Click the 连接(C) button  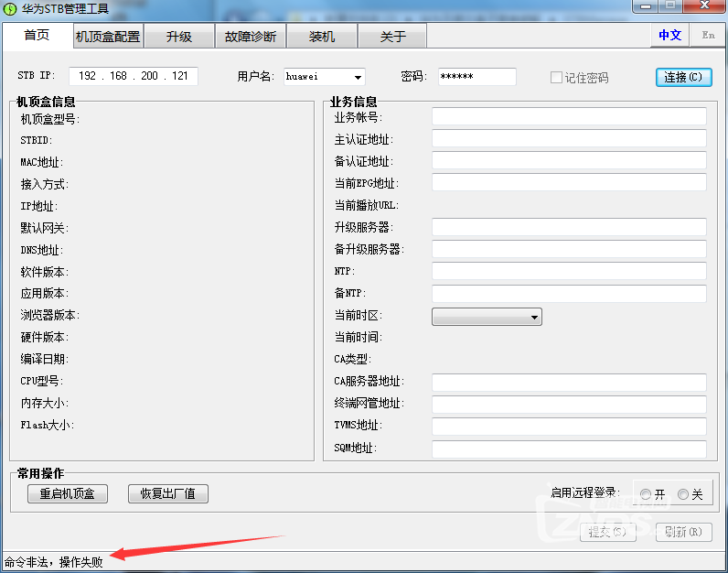(683, 77)
